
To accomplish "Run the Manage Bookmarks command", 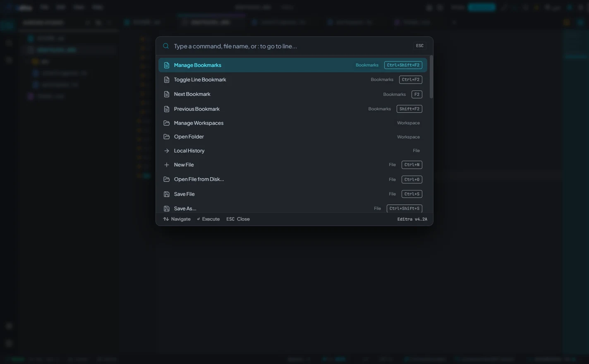I will coord(293,65).
